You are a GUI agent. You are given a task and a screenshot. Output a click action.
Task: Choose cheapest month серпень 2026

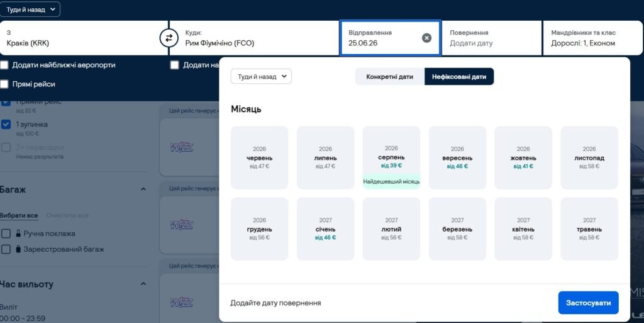[x=391, y=158]
